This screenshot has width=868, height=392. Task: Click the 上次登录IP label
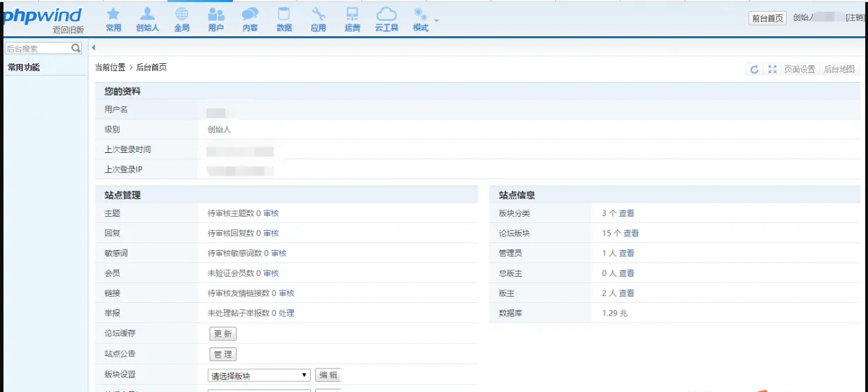coord(123,170)
